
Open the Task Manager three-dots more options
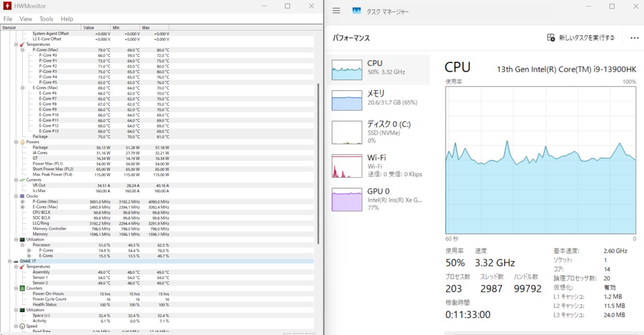[x=633, y=38]
